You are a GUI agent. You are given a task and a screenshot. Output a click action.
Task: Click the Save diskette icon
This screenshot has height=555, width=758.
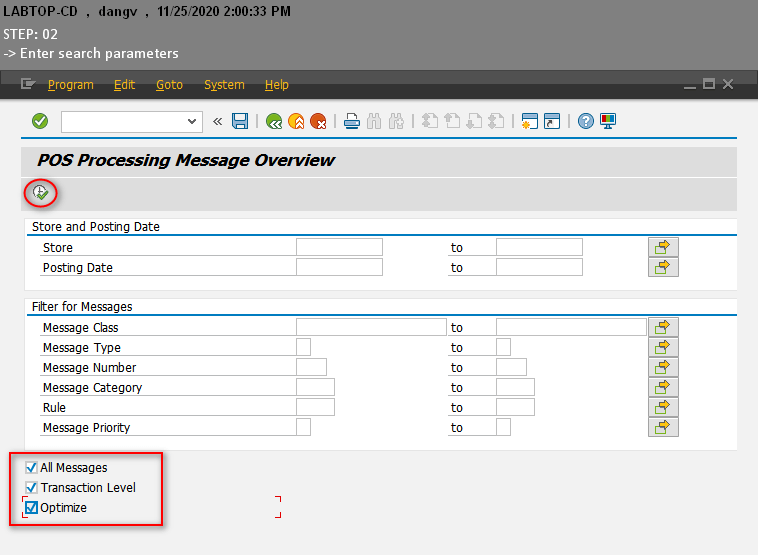(240, 121)
